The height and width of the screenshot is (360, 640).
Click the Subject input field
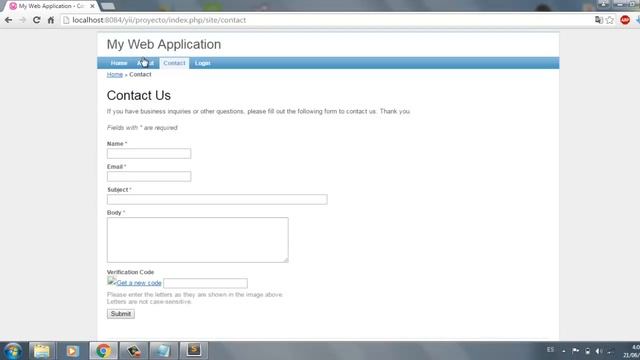217,199
